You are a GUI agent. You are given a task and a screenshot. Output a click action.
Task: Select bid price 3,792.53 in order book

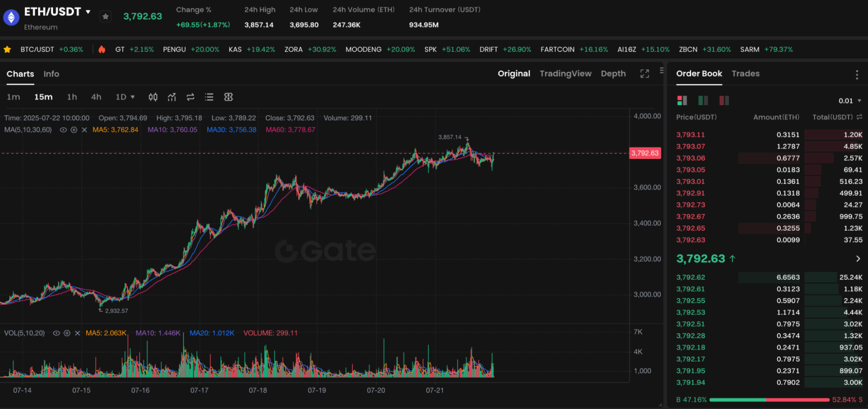(x=690, y=313)
